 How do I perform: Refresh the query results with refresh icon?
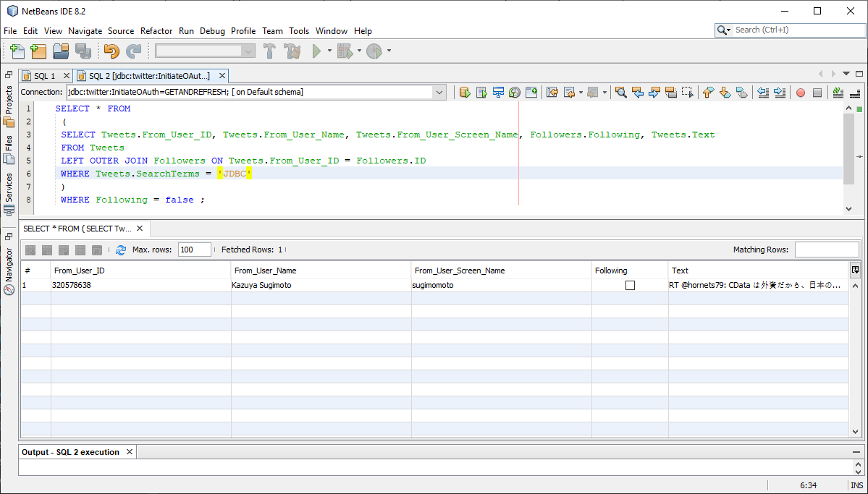coord(121,250)
